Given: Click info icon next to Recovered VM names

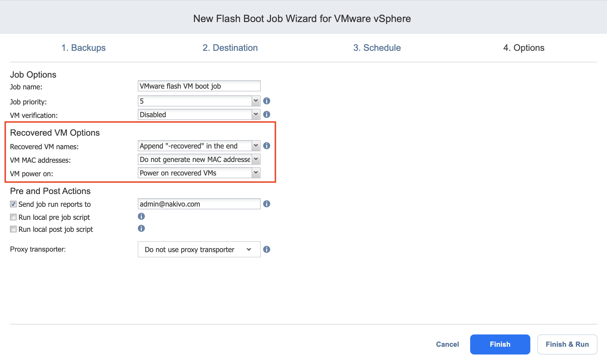Looking at the screenshot, I should [x=266, y=146].
